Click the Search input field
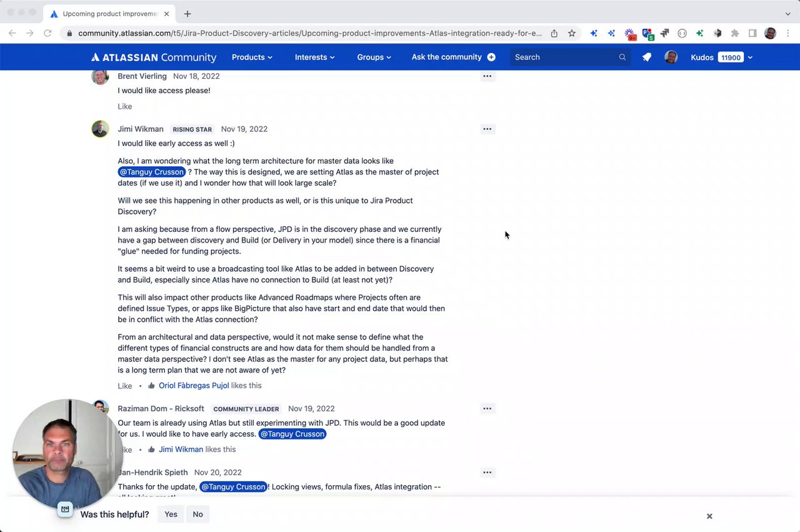This screenshot has width=800, height=532. point(571,57)
